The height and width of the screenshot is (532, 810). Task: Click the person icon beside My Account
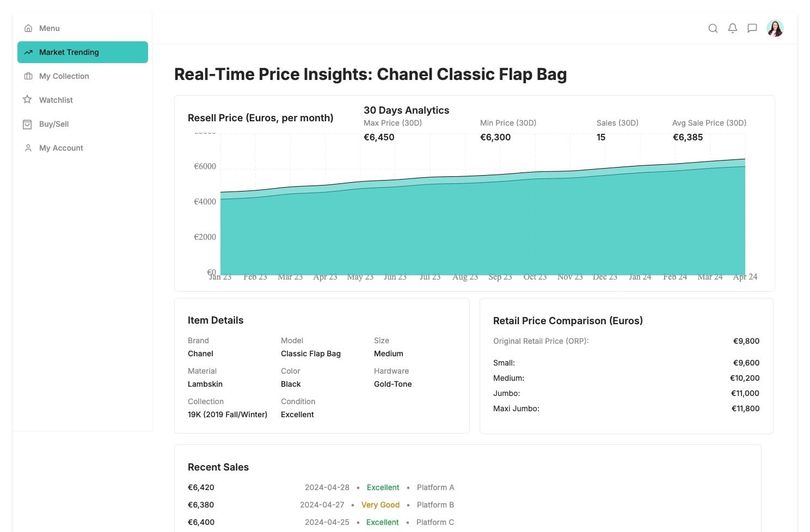[x=28, y=148]
